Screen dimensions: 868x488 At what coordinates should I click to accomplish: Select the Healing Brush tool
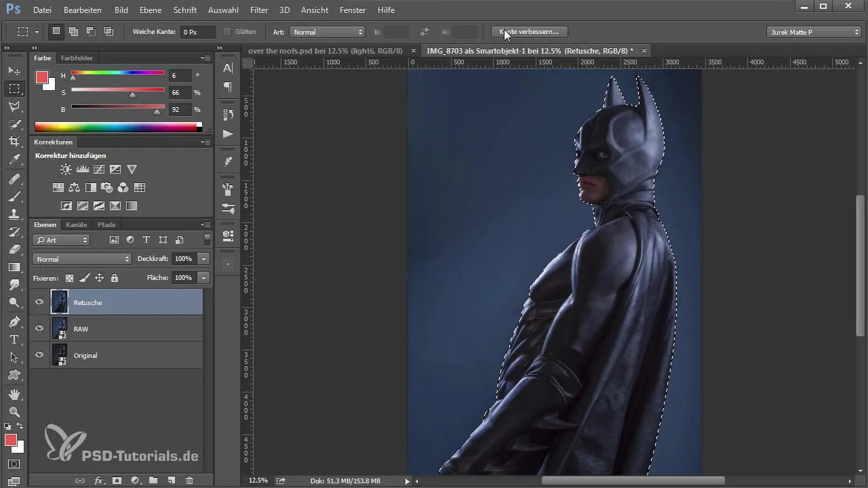click(x=14, y=179)
